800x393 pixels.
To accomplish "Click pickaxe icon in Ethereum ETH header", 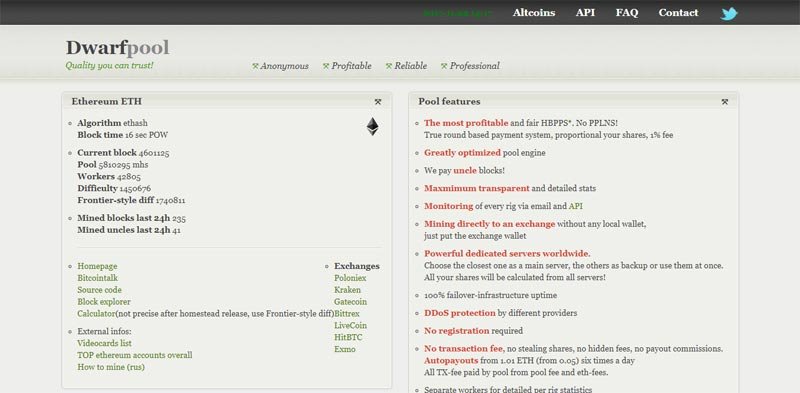I will click(x=378, y=102).
